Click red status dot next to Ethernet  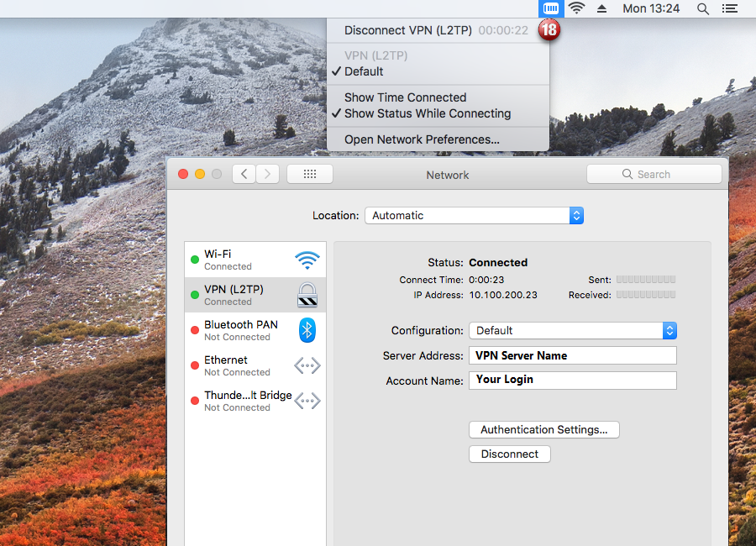(x=195, y=365)
